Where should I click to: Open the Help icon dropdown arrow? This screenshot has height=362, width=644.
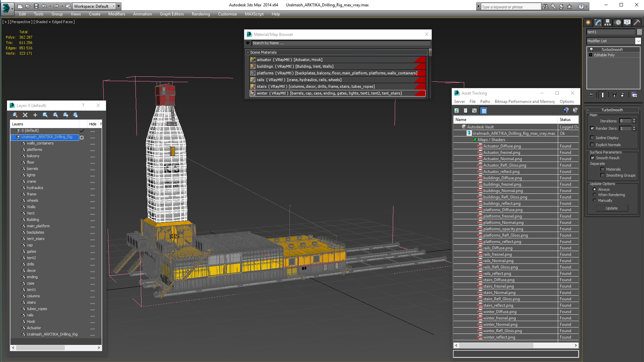click(587, 6)
